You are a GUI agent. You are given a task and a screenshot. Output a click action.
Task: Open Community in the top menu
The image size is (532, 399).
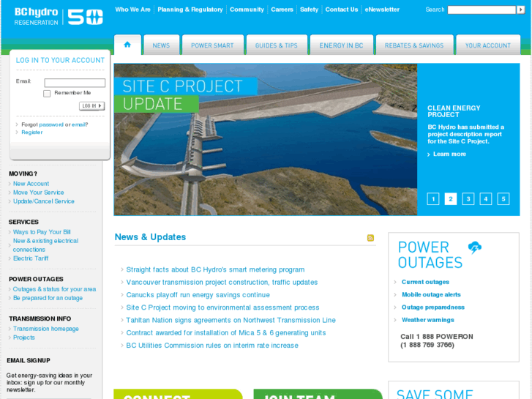247,10
